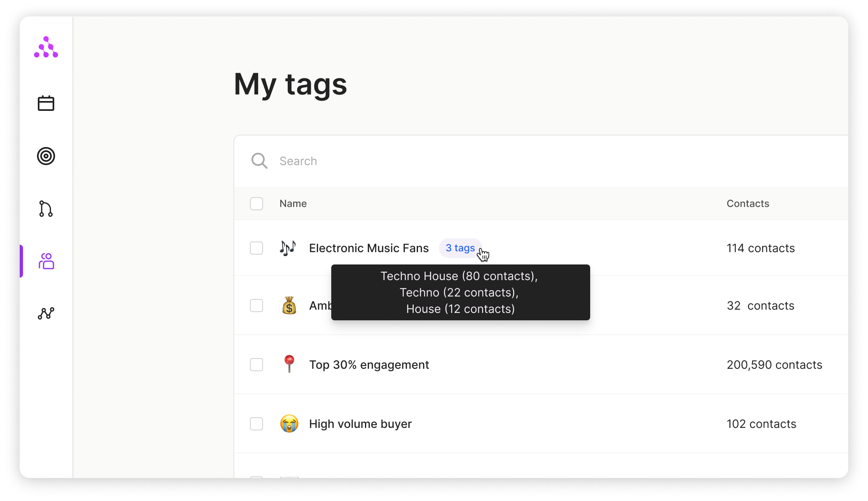Click the red pushpin emoji icon
The width and height of the screenshot is (868, 501).
coord(289,364)
